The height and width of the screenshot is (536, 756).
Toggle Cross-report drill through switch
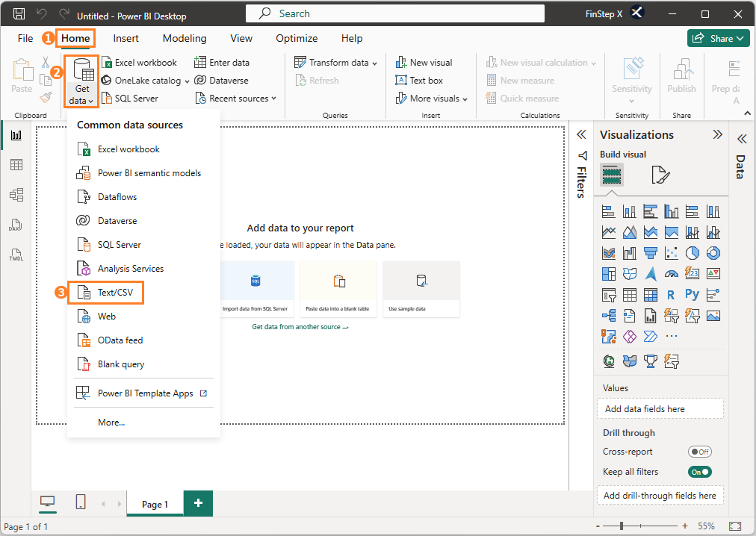click(699, 452)
